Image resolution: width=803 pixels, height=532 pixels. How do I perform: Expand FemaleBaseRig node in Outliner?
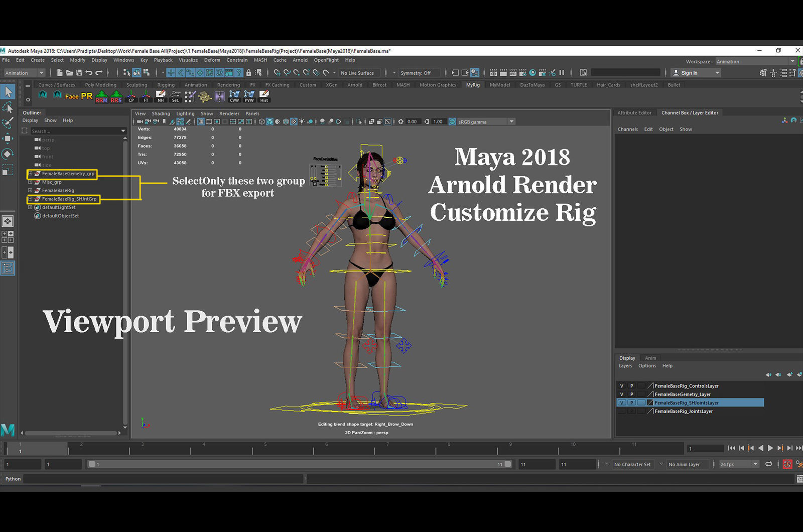(30, 191)
